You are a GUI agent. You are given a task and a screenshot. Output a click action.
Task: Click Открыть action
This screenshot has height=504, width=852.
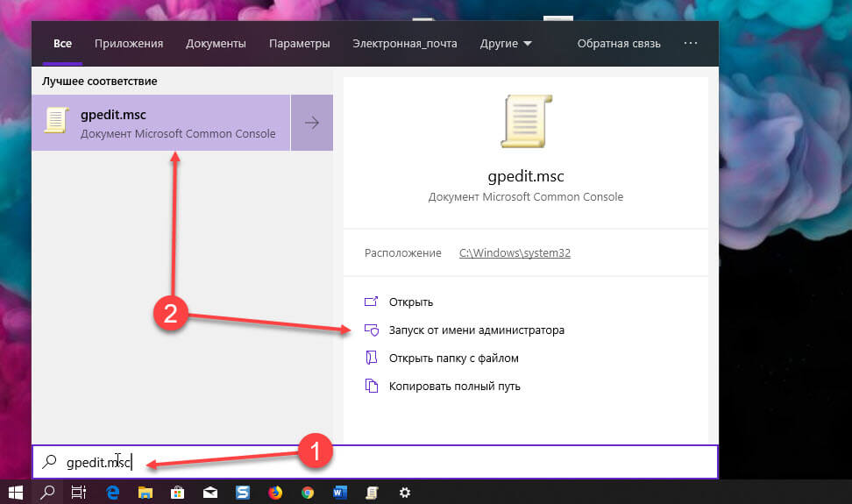[x=411, y=302]
